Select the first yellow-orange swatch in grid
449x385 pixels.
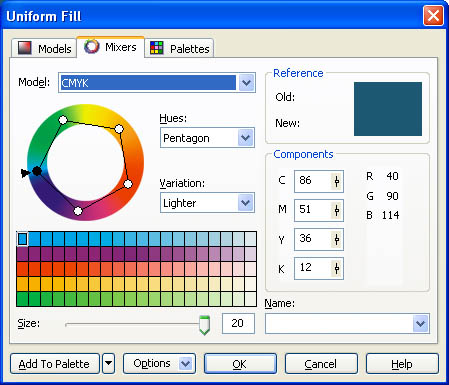pyautogui.click(x=22, y=284)
